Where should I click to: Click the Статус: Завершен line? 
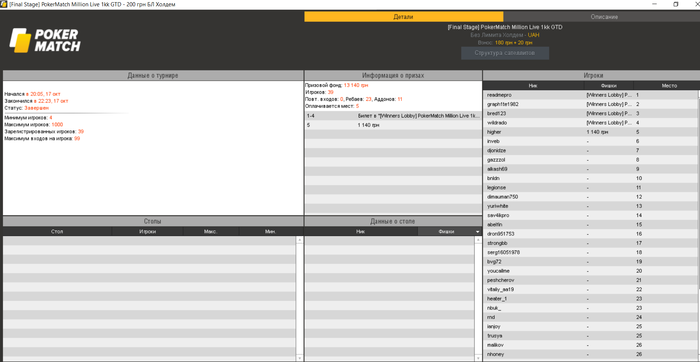[x=27, y=108]
